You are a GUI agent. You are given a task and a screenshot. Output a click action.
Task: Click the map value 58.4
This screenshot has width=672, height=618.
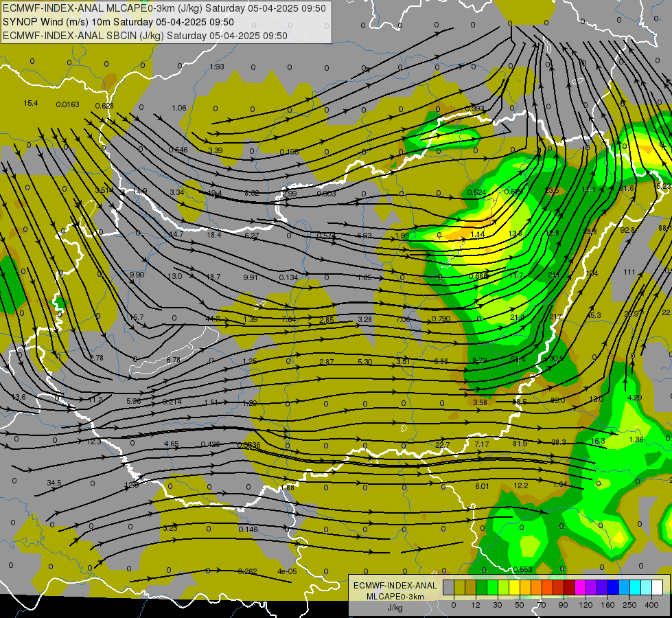pyautogui.click(x=518, y=359)
